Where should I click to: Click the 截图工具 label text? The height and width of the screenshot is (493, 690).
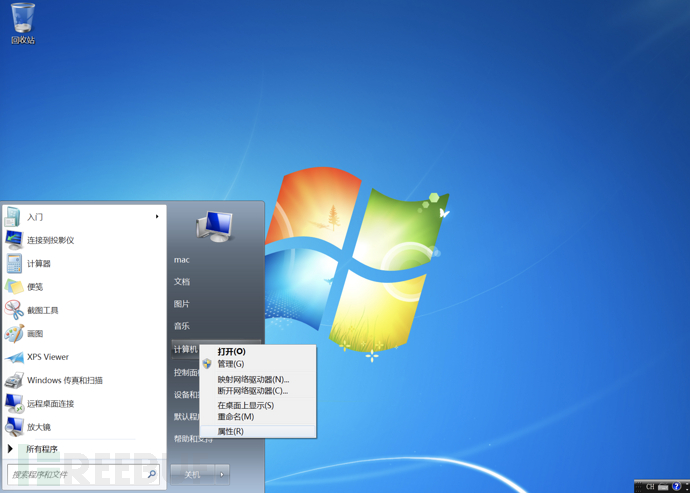(x=43, y=310)
